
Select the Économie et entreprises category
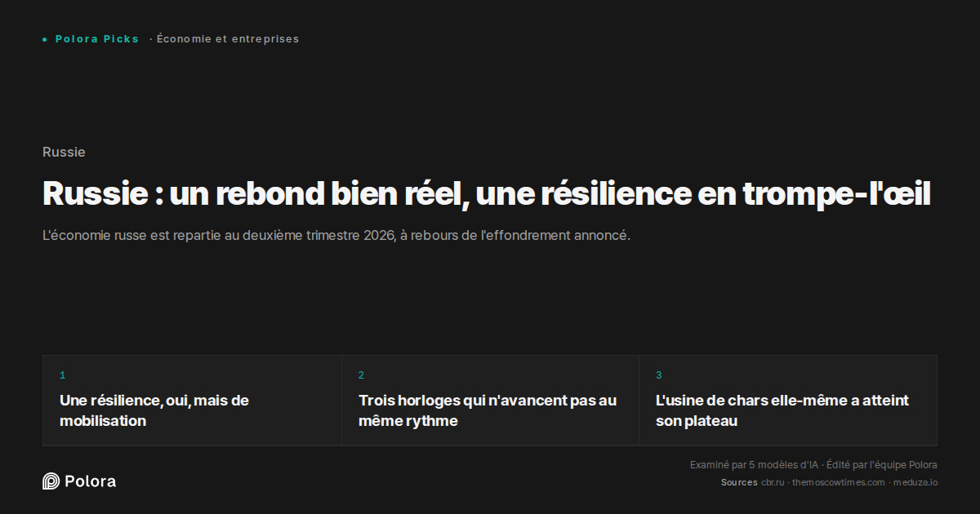click(228, 39)
